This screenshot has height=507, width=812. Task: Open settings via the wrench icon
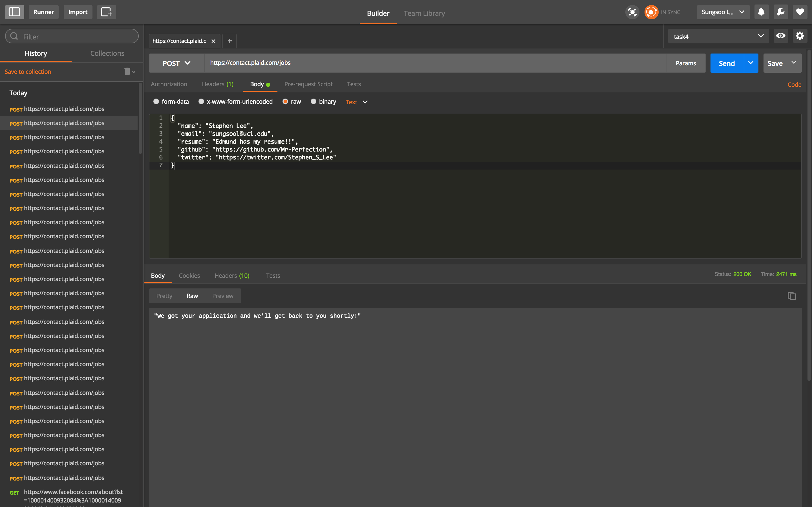[x=780, y=12]
